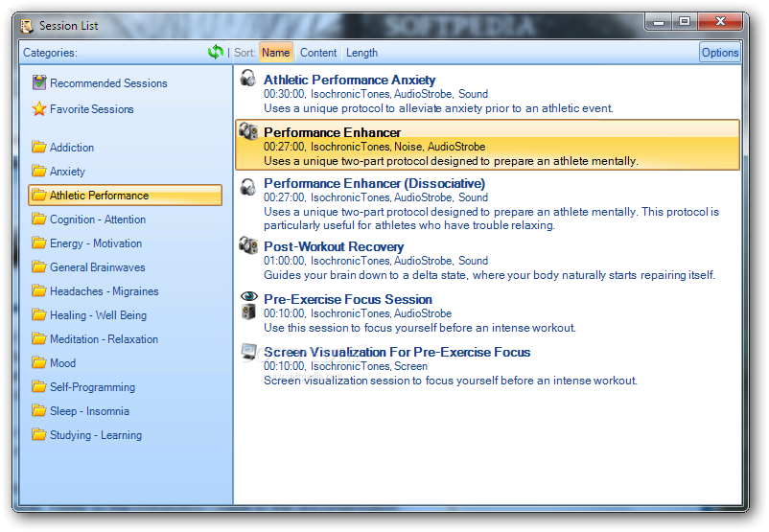Click speaker icon below Pre-Exercise eye icon

coord(249,312)
